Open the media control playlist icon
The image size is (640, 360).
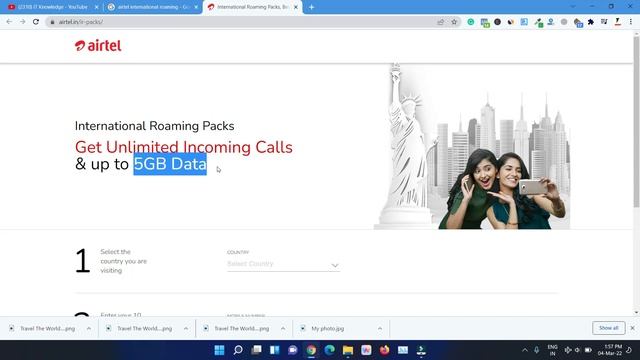pyautogui.click(x=604, y=22)
